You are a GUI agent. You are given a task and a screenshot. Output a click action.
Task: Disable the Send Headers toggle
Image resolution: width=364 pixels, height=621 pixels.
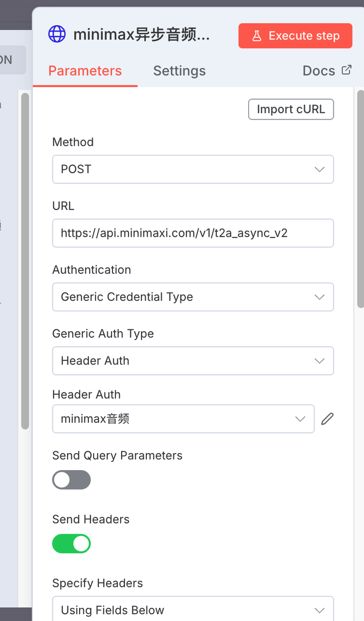pos(71,544)
